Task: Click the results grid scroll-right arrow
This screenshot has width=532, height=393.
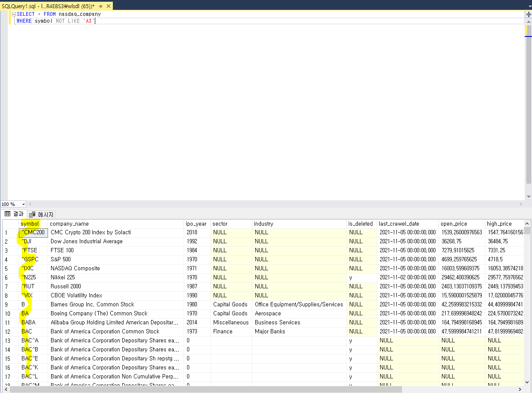Action: 521,390
